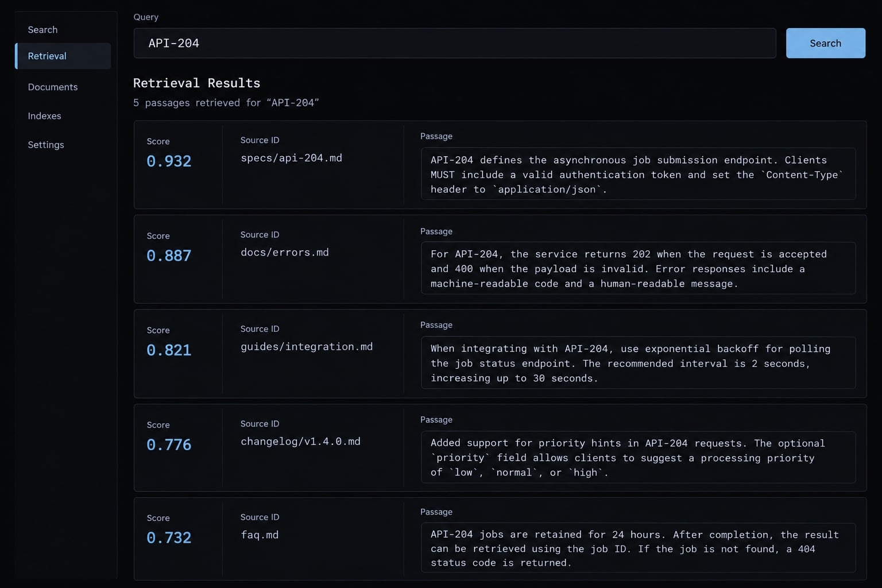Select the specs/api-204.md source ID

(291, 158)
